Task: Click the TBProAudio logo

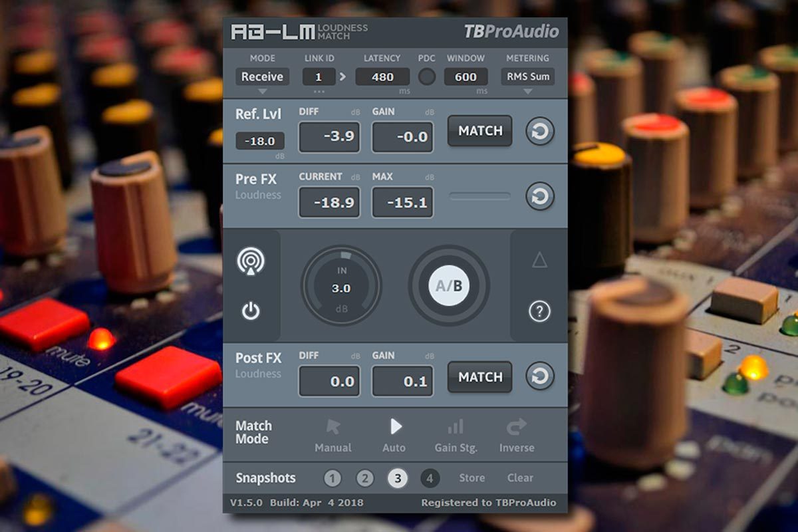Action: [511, 31]
